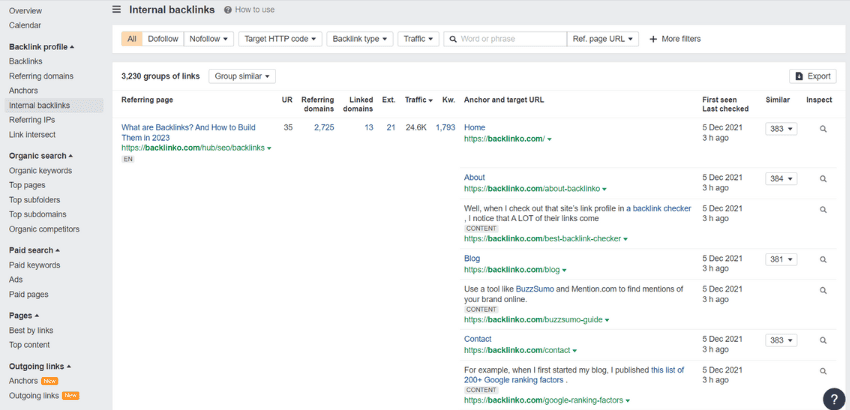Collapse the Paid search sidebar section
Image resolution: width=850 pixels, height=410 pixels.
34,251
